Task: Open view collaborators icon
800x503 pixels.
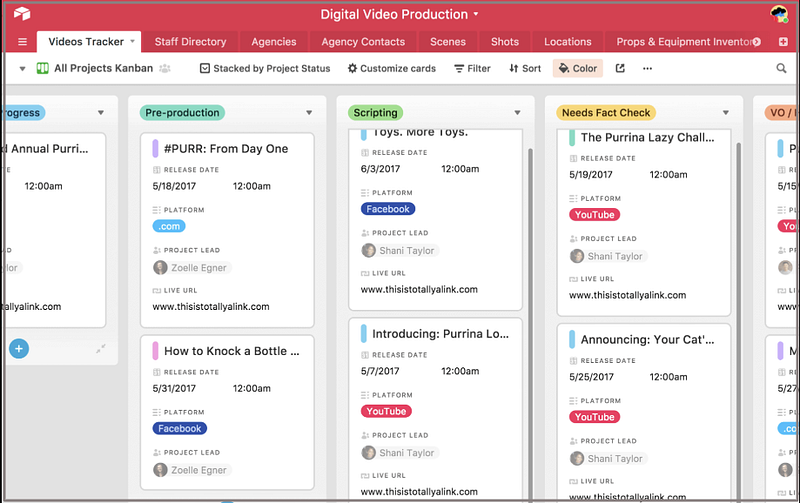Action: (x=165, y=68)
